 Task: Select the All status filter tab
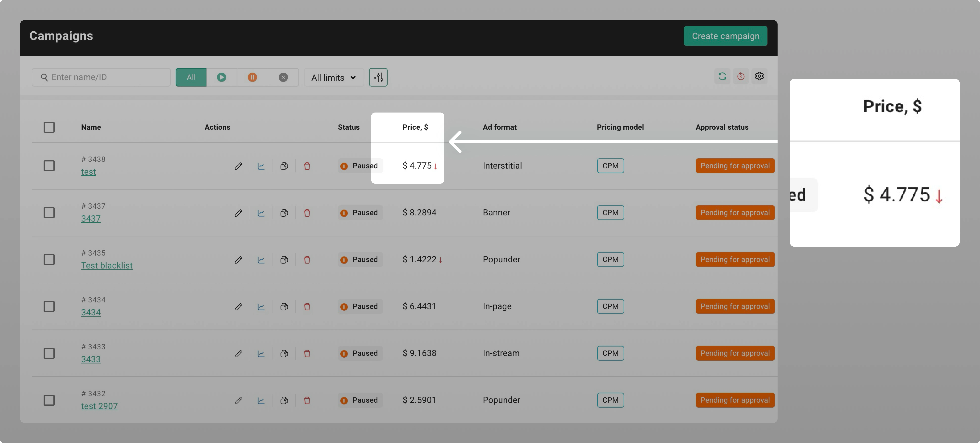[x=191, y=77]
